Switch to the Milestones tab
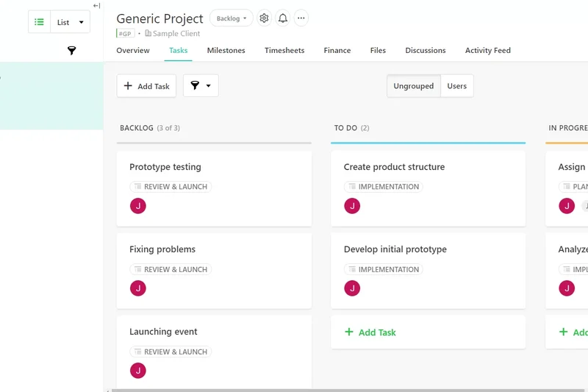The image size is (588, 392). 226,51
